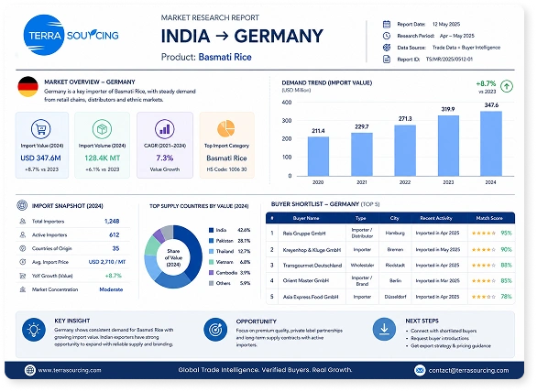Click the shopping cart Import Value icon
Image resolution: width=537 pixels, height=392 pixels.
coord(40,129)
